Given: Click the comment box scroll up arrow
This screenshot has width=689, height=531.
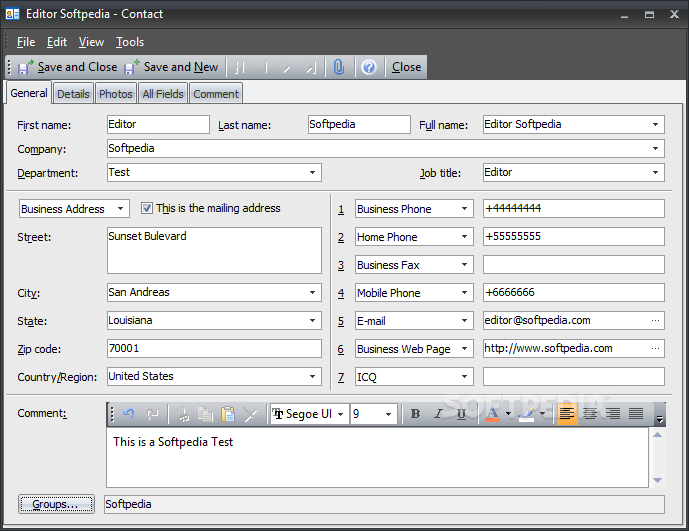Looking at the screenshot, I should pos(657,435).
